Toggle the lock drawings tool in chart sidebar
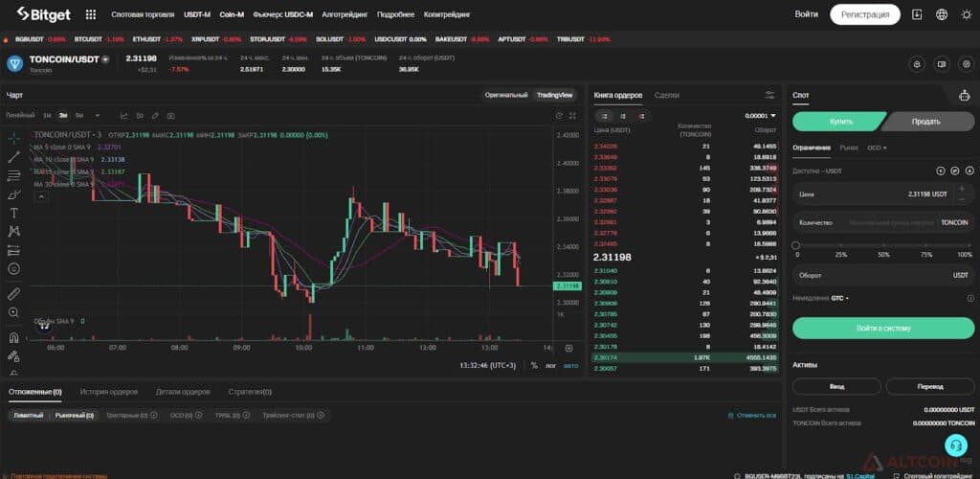This screenshot has width=980, height=479. pos(13,355)
